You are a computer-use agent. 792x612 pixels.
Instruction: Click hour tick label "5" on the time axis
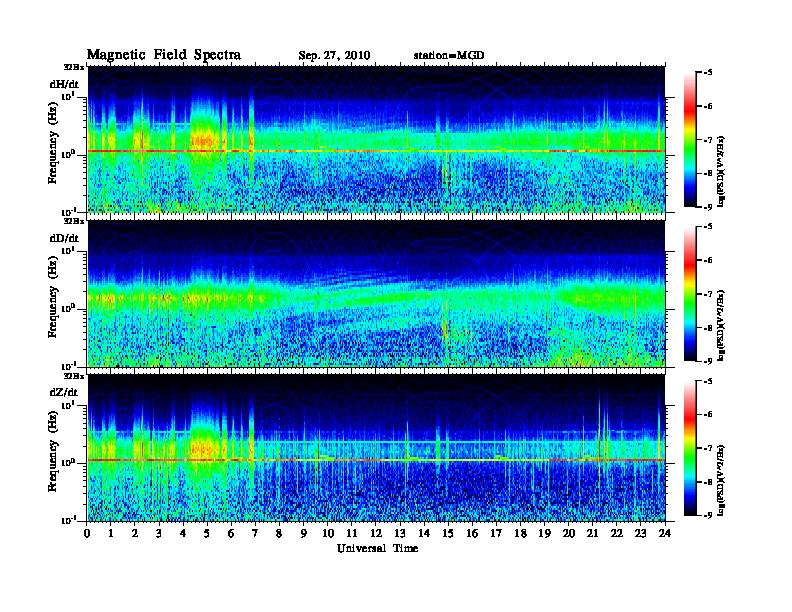(207, 534)
